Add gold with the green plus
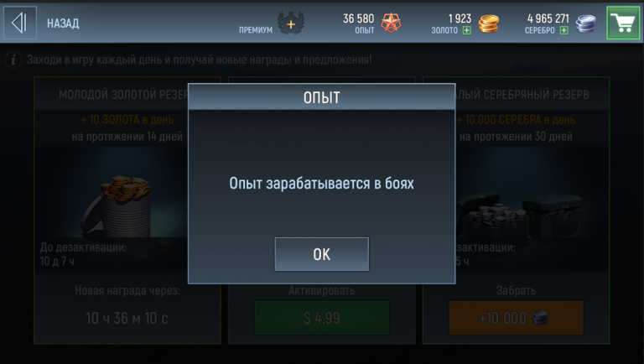The height and width of the screenshot is (364, 644). (x=466, y=30)
